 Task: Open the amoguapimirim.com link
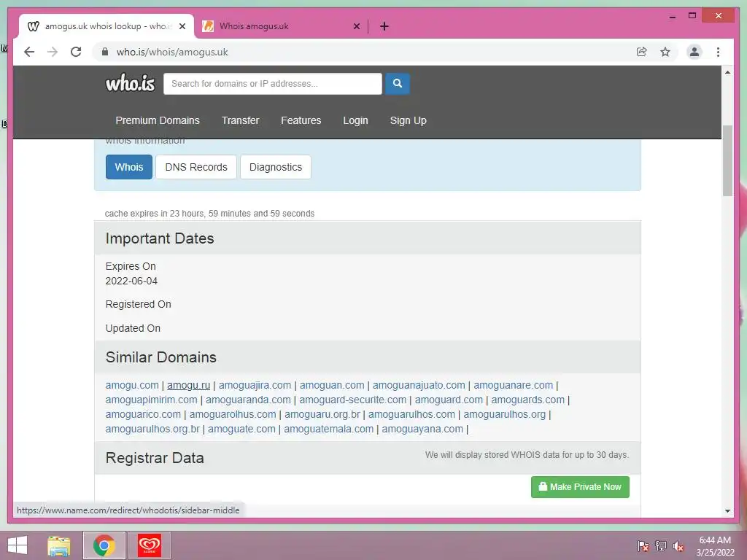152,400
